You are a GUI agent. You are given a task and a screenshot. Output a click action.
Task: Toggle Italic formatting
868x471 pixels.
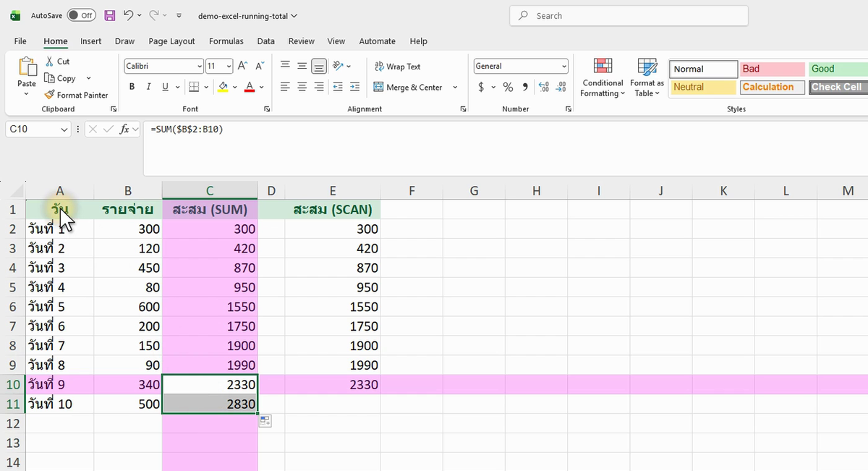point(148,87)
